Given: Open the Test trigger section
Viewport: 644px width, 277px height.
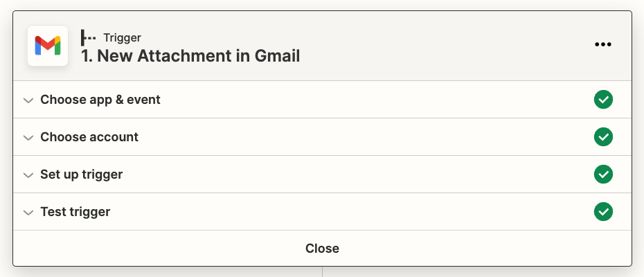Looking at the screenshot, I should [x=323, y=212].
